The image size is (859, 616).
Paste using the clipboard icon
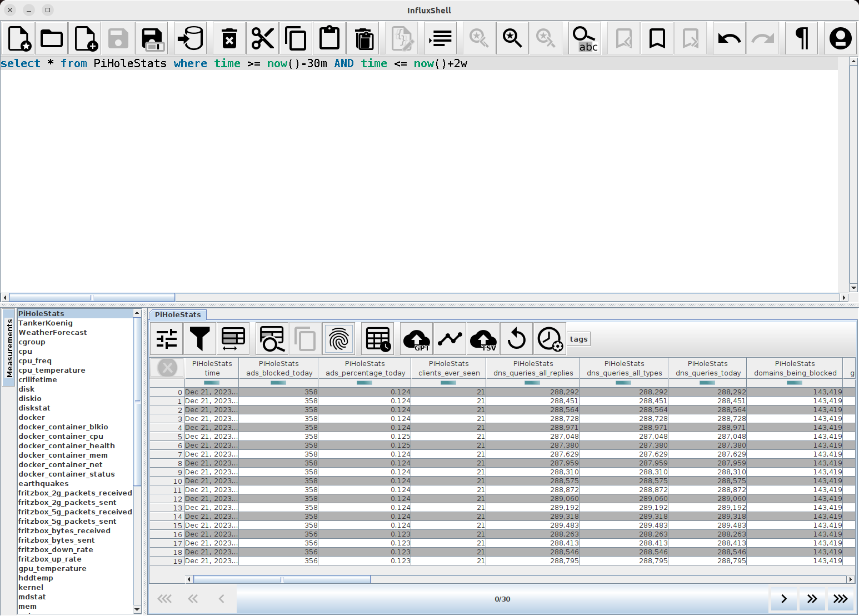[329, 38]
